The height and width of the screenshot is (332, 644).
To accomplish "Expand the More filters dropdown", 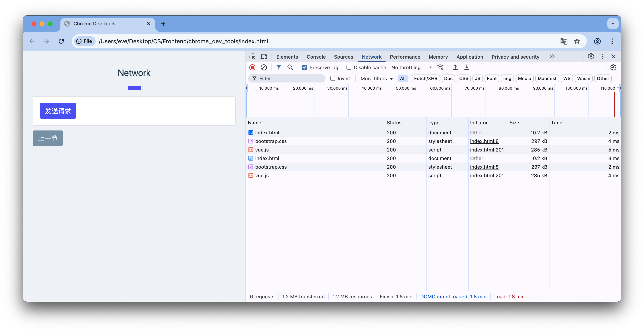I will coord(377,78).
